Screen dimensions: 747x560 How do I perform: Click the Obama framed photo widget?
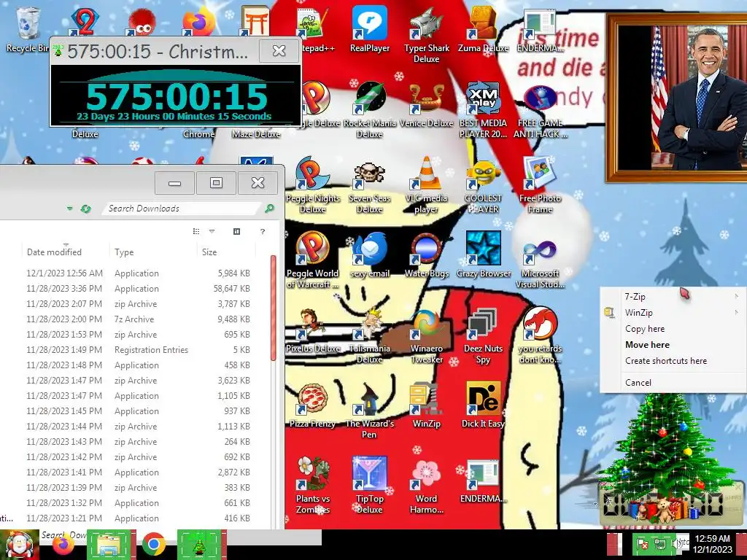pyautogui.click(x=676, y=98)
